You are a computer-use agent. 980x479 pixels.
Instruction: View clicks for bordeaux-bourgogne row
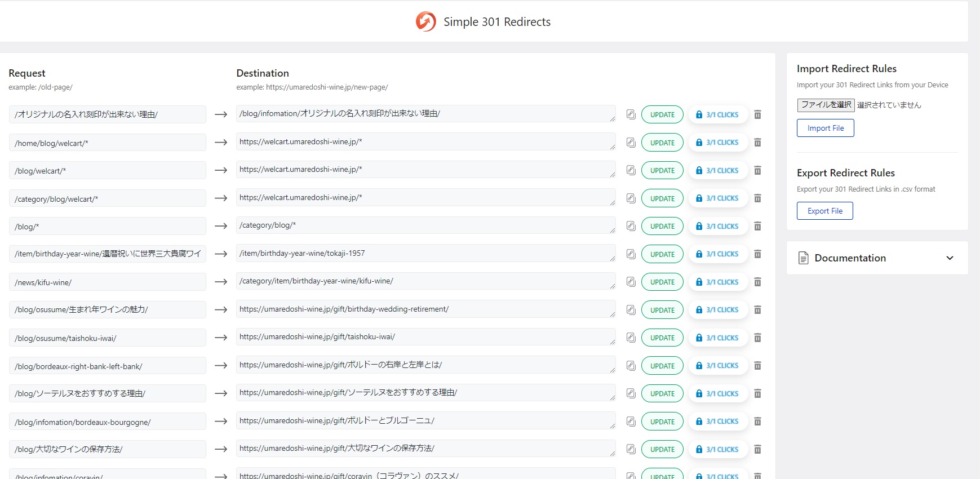pyautogui.click(x=718, y=422)
